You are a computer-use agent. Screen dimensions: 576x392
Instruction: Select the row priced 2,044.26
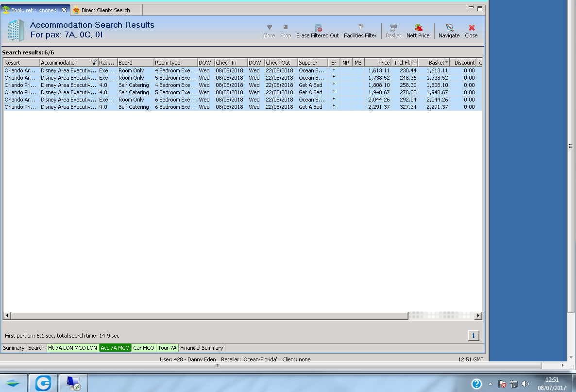coord(242,100)
